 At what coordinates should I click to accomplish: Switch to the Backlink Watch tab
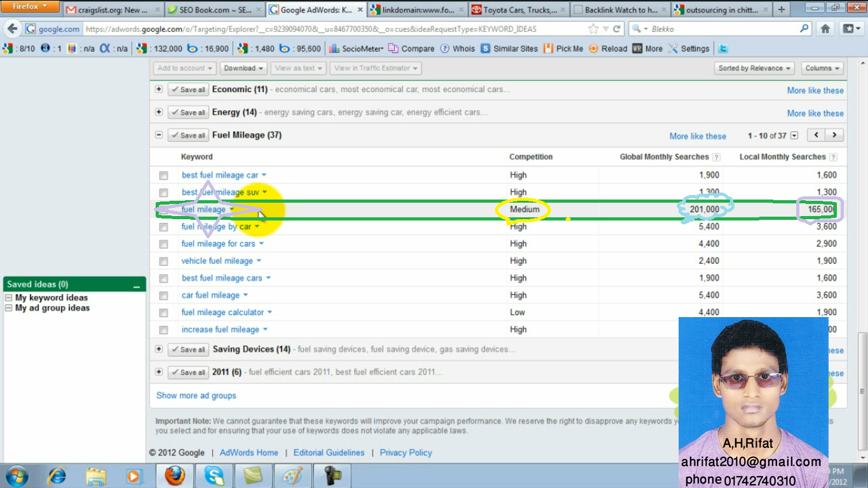pyautogui.click(x=620, y=10)
